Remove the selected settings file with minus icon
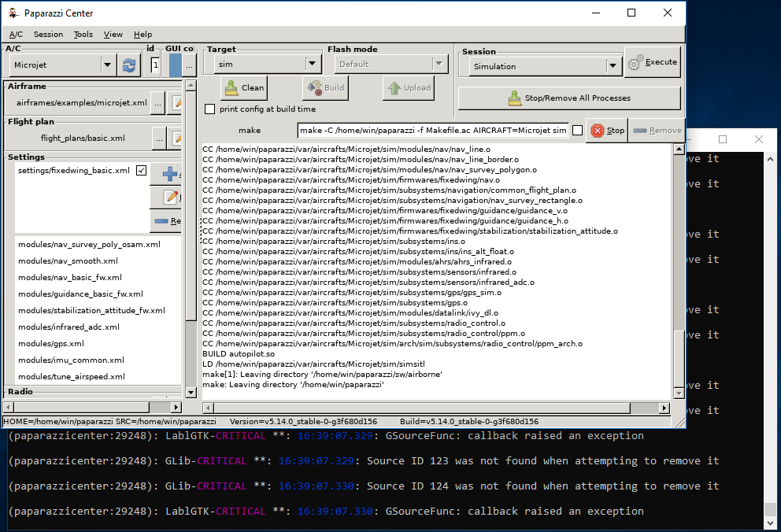Image resolution: width=781 pixels, height=532 pixels. pyautogui.click(x=167, y=220)
